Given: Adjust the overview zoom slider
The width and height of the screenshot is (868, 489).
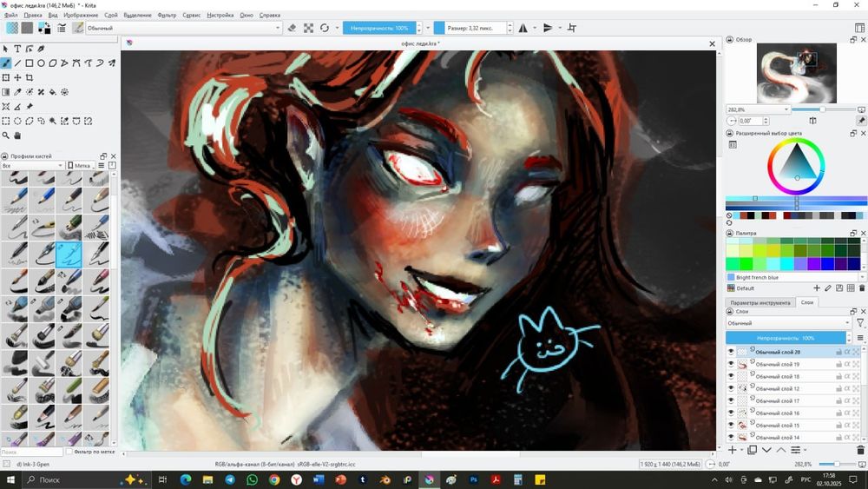Looking at the screenshot, I should [x=824, y=109].
